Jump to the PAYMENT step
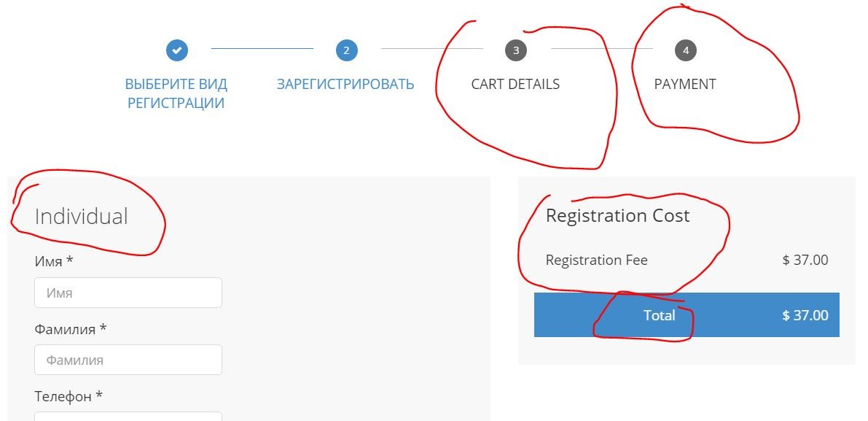 click(685, 84)
